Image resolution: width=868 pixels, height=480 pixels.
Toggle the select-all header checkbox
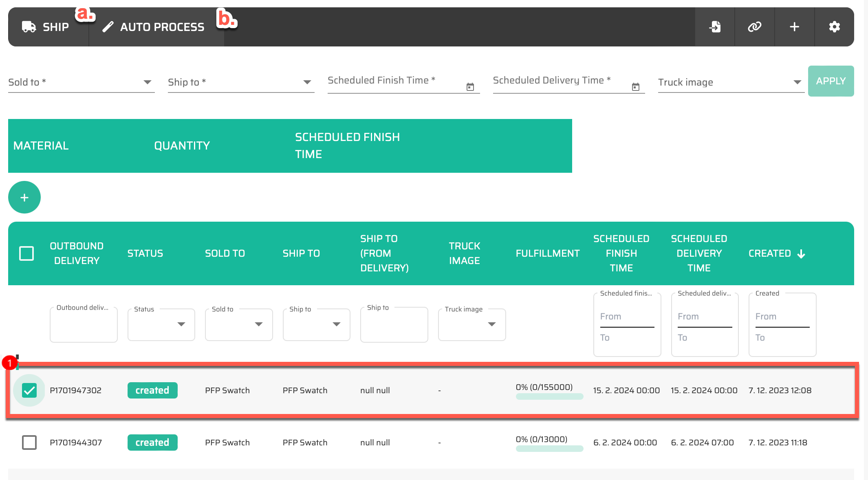tap(26, 253)
